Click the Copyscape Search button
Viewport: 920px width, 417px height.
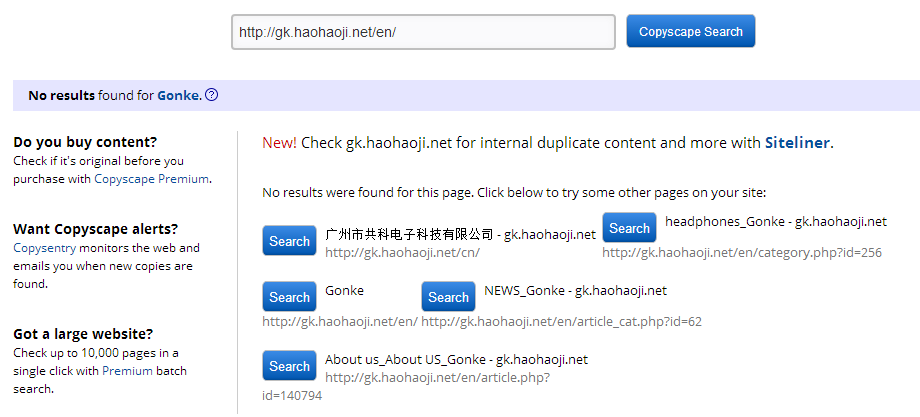(x=691, y=31)
